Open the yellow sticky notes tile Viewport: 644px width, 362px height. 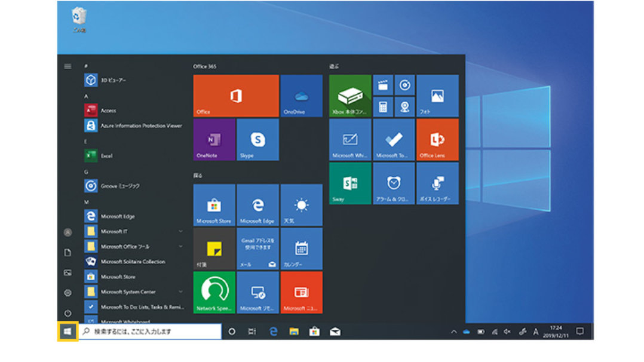pos(214,249)
